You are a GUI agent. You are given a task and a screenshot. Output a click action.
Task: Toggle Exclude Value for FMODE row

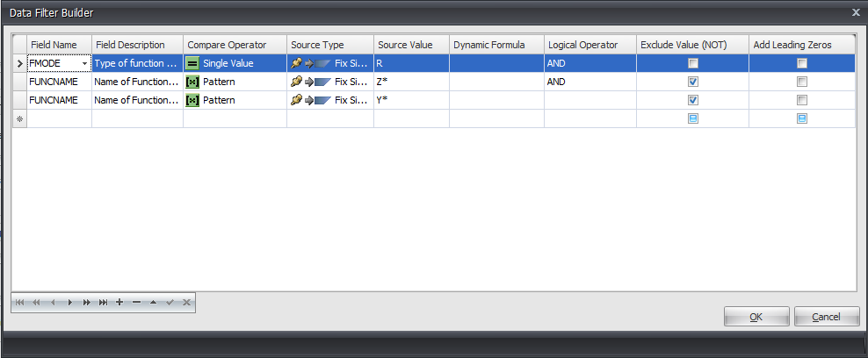[x=693, y=63]
